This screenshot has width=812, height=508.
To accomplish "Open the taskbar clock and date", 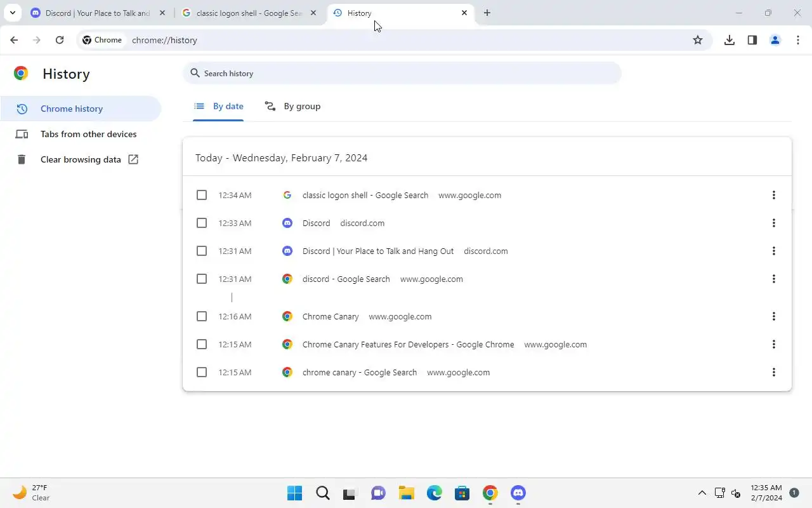I will pyautogui.click(x=766, y=493).
